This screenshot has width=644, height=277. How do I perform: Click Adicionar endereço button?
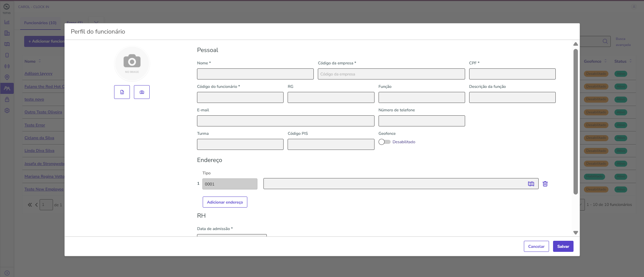click(x=225, y=202)
